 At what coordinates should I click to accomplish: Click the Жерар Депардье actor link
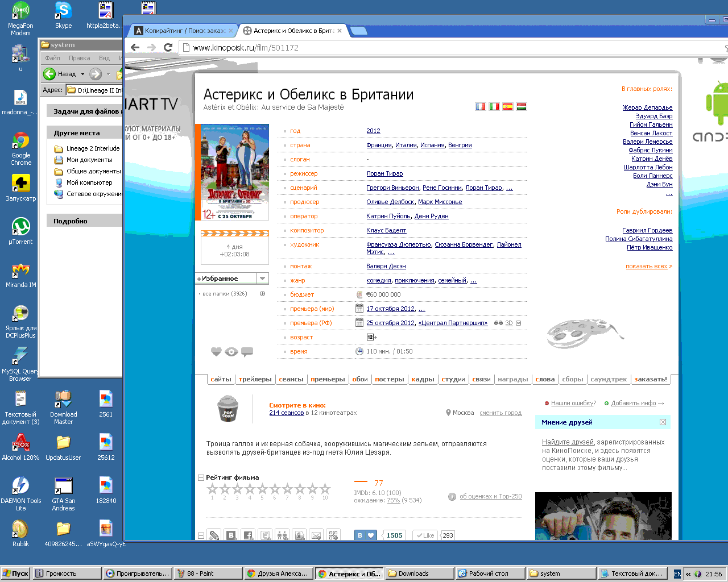click(647, 107)
